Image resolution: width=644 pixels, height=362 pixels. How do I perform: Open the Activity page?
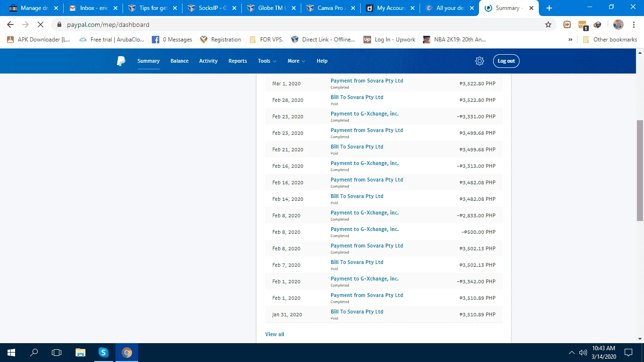pos(208,61)
